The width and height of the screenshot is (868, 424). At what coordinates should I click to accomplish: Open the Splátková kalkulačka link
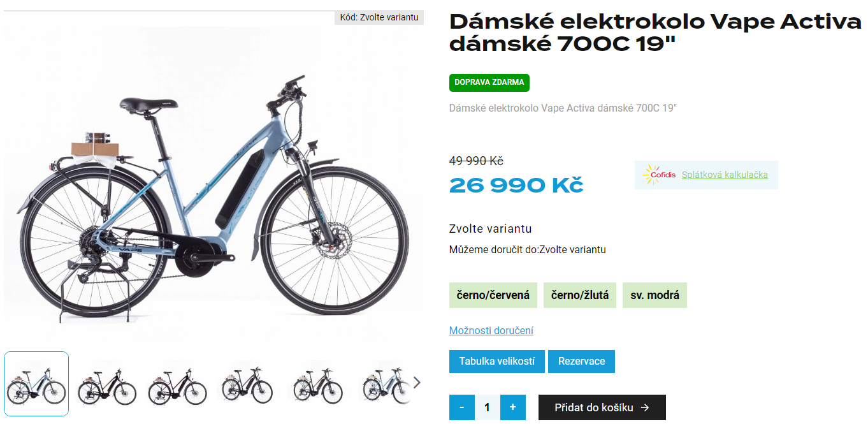pyautogui.click(x=725, y=175)
